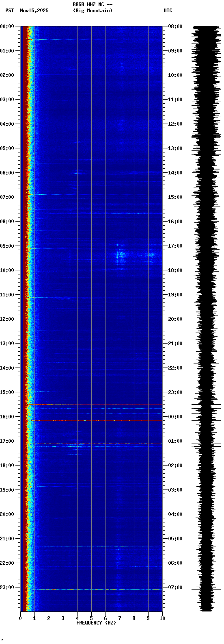Click the 'FREQUENCY (HZ)' axis label
Viewport: 224px width, 644px height.
tap(96, 623)
